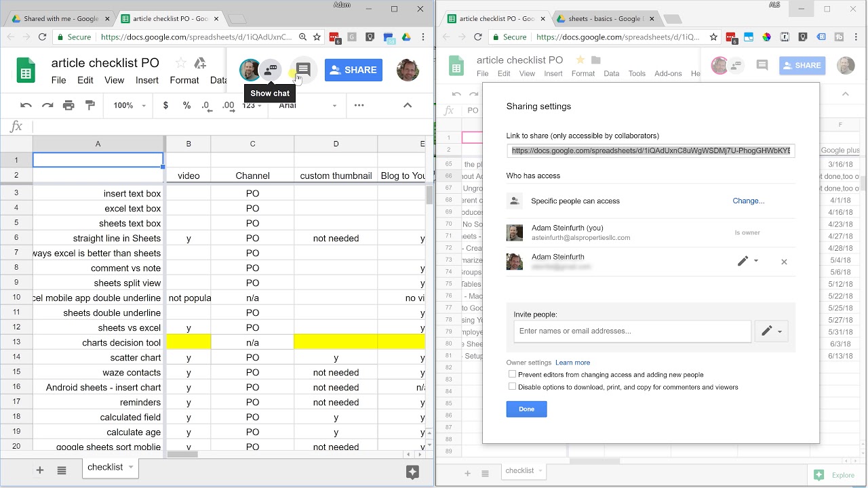Click cell 'scatter chart'

(x=98, y=357)
